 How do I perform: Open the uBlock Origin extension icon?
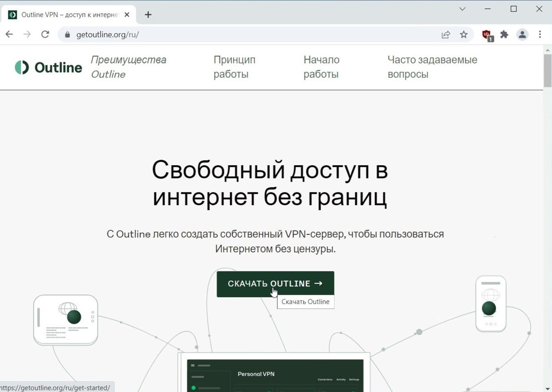487,35
